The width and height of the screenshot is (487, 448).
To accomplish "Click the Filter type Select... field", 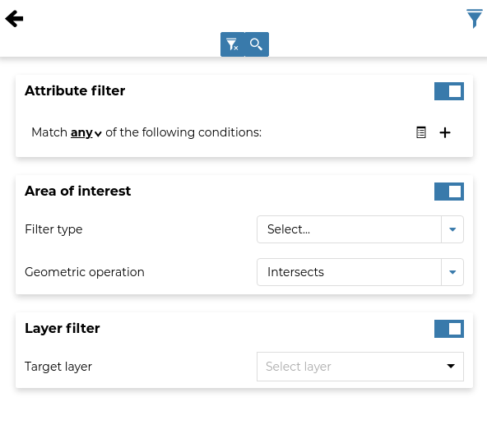I will [349, 229].
